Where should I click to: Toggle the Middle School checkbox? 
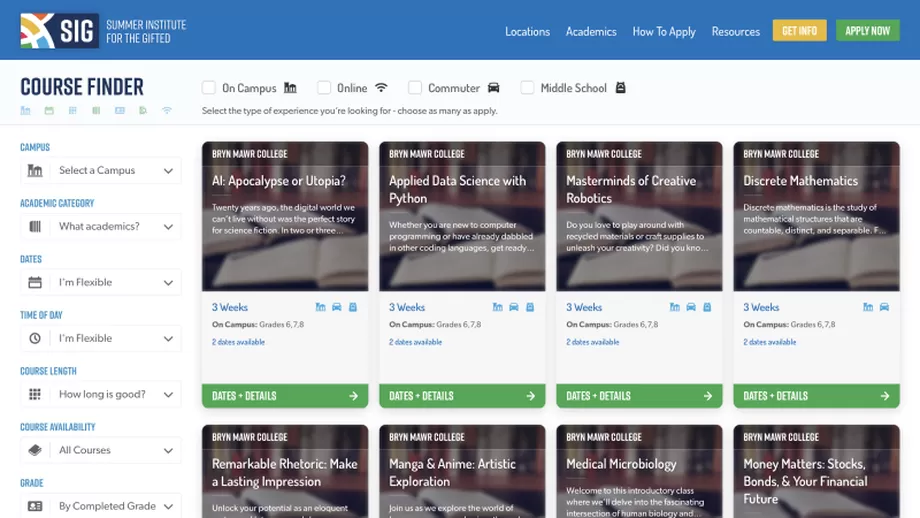click(527, 88)
